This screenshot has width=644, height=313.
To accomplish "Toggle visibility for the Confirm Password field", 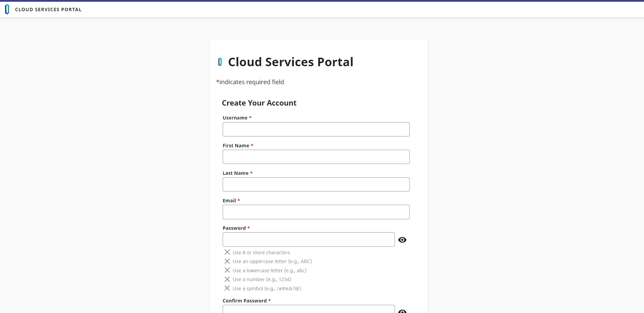I will coord(402,311).
